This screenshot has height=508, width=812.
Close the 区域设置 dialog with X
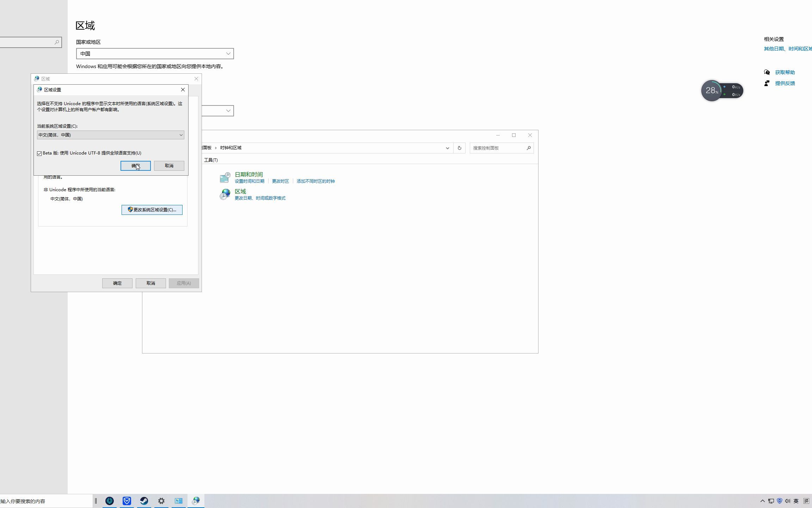tap(183, 90)
